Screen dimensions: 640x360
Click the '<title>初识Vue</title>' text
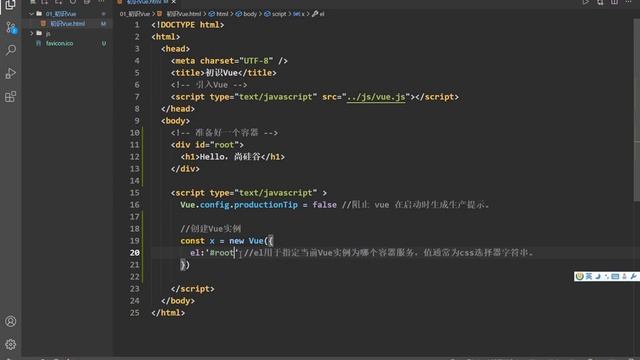(224, 73)
